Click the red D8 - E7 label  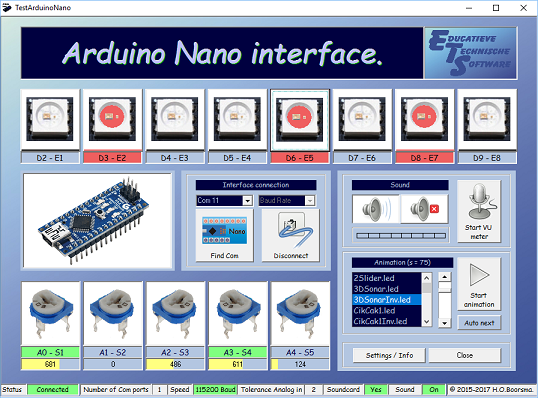point(424,158)
